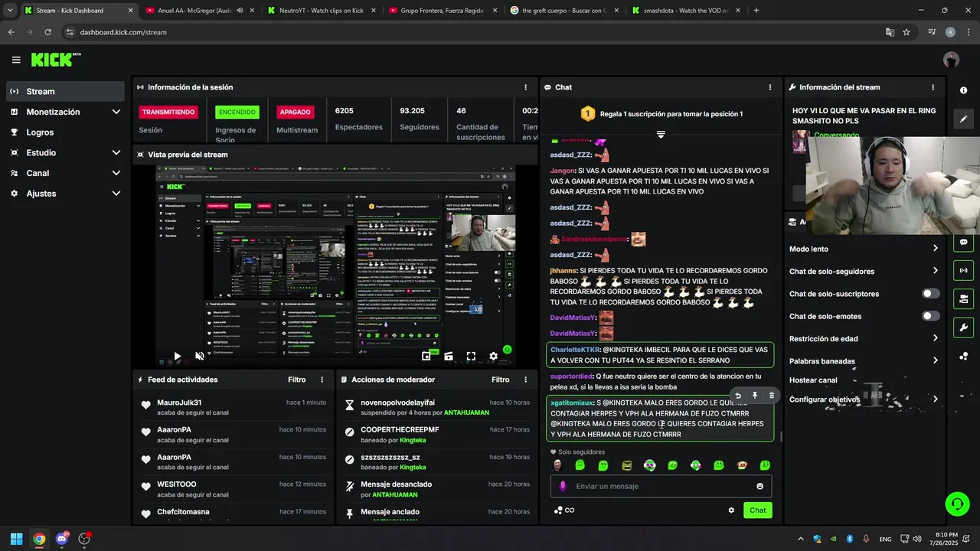Enable theater mode on the preview player
This screenshot has width=980, height=551.
coord(449,356)
